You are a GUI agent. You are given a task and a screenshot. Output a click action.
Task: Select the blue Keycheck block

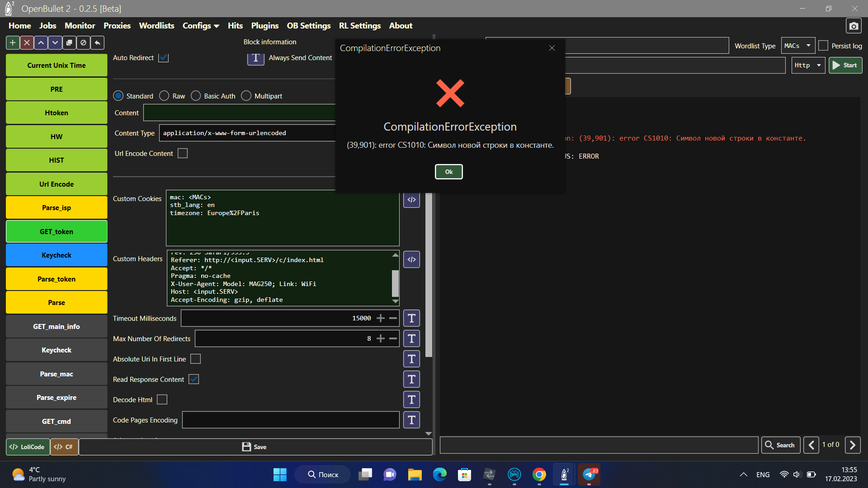click(57, 255)
